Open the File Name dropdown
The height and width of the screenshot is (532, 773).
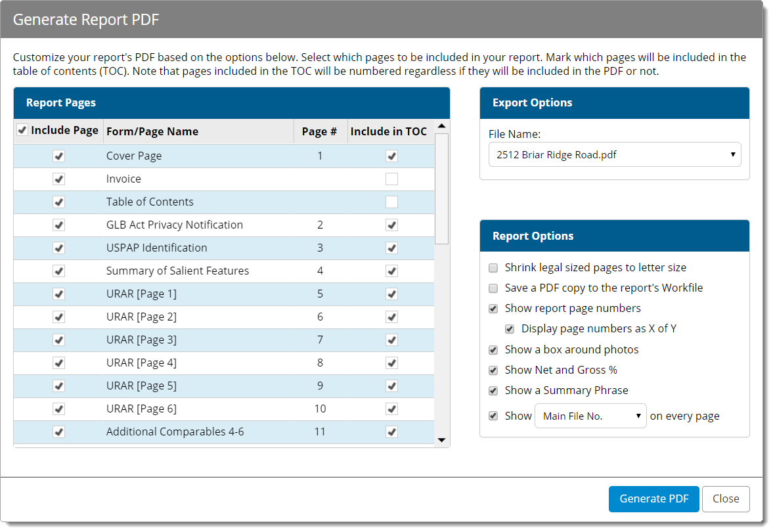(x=615, y=155)
